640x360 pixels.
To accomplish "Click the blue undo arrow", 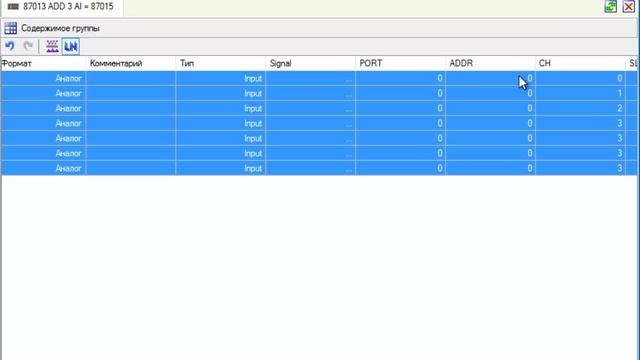I will pos(10,46).
